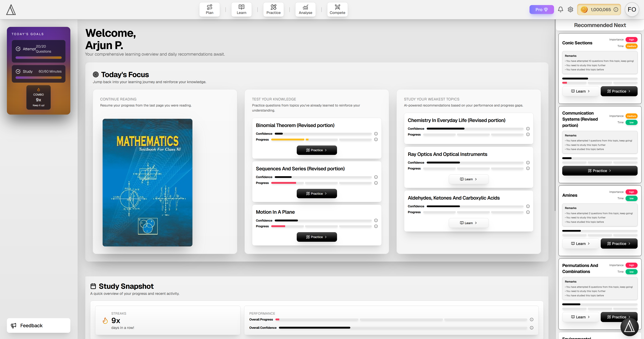Image resolution: width=644 pixels, height=339 pixels.
Task: Open settings with the gear icon
Action: [570, 9]
